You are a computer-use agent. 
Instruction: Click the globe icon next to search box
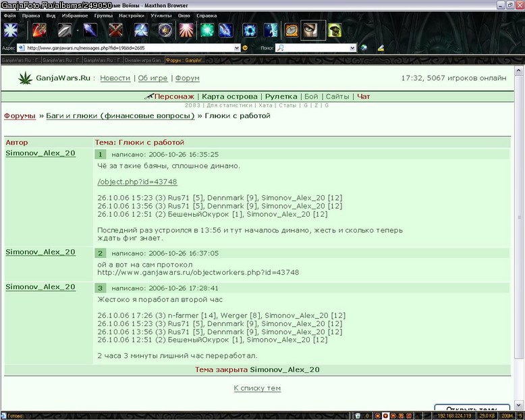(364, 48)
